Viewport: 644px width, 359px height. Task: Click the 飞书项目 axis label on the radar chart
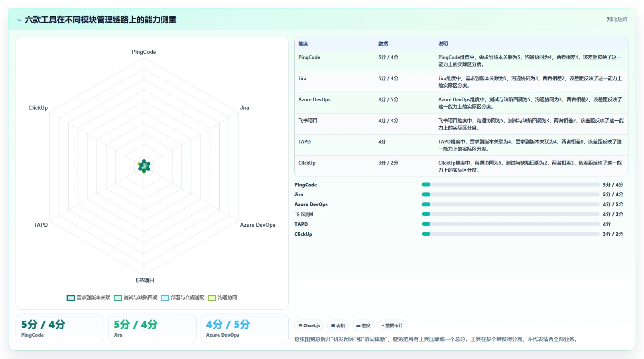[144, 281]
